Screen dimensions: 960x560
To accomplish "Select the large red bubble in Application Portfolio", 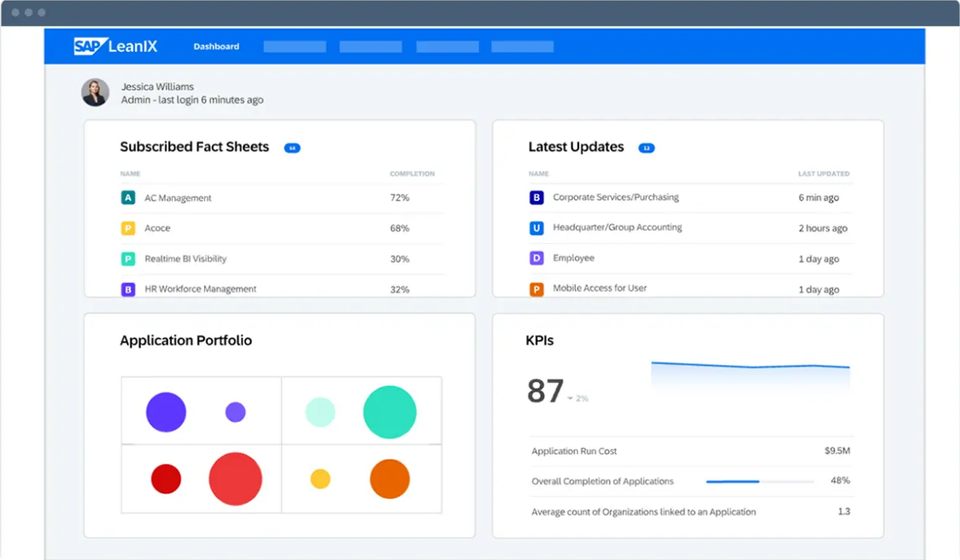I will (235, 478).
